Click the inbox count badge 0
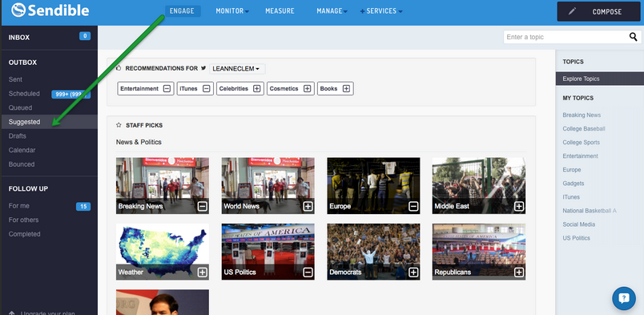 pyautogui.click(x=85, y=36)
